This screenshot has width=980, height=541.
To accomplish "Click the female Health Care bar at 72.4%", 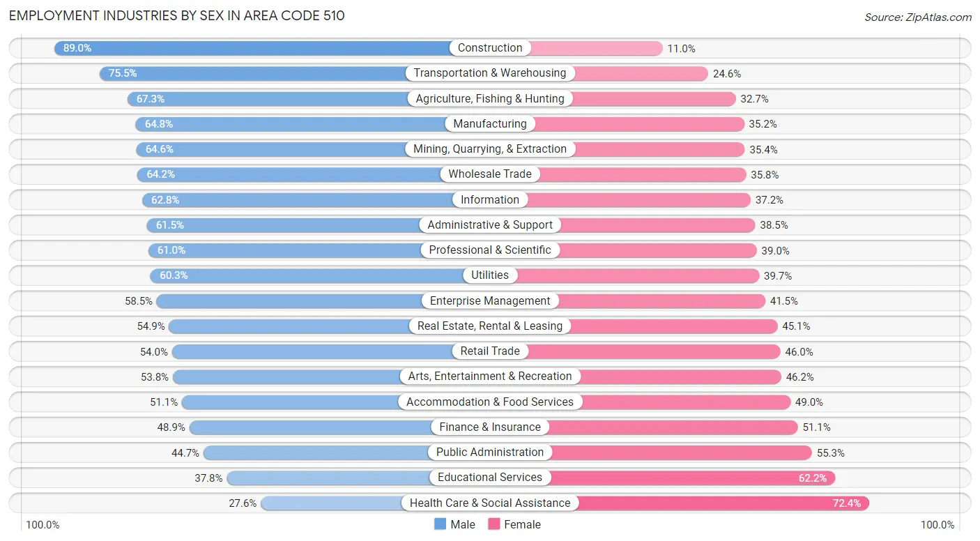I will [x=718, y=503].
